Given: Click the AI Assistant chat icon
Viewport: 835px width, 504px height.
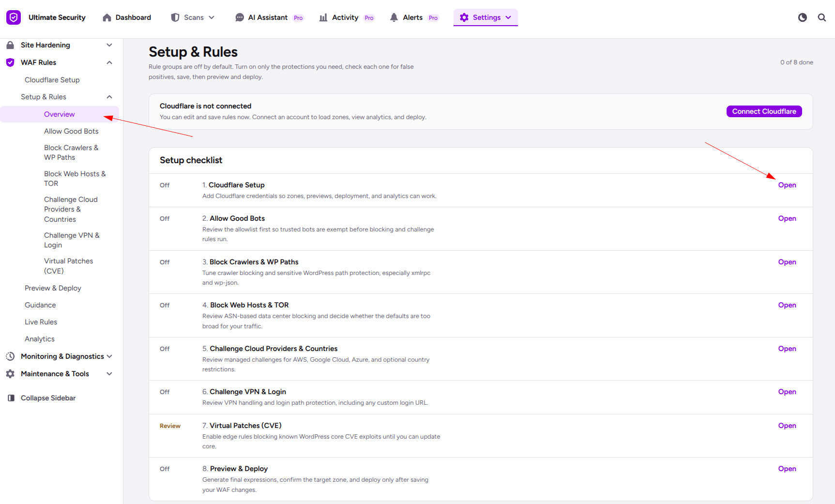Looking at the screenshot, I should (240, 17).
